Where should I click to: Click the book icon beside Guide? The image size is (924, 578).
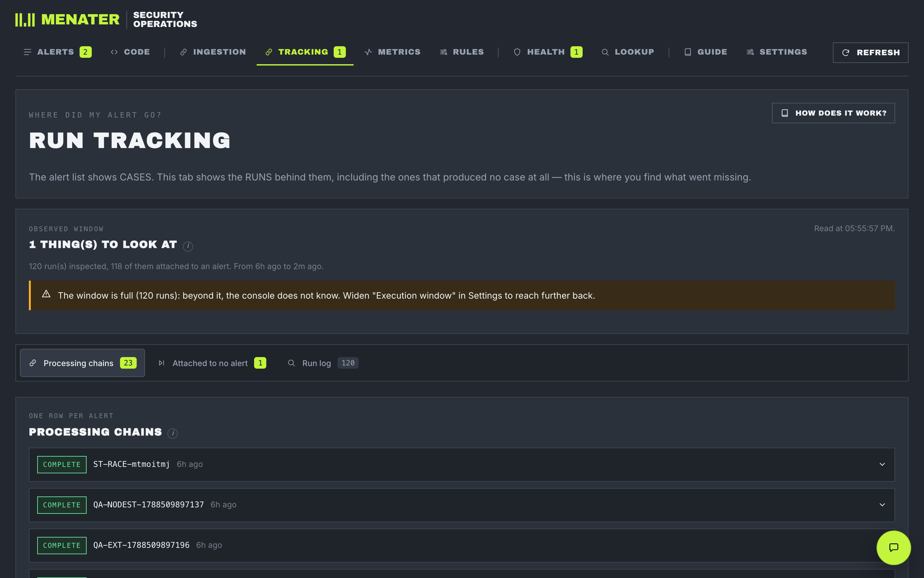click(x=688, y=52)
